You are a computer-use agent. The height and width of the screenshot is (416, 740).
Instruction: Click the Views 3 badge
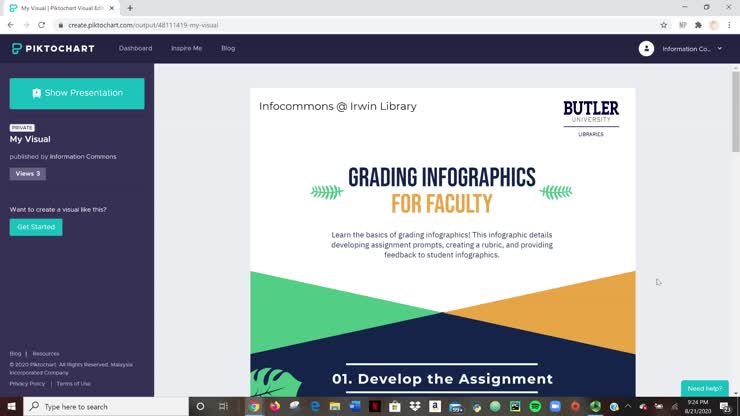[28, 174]
